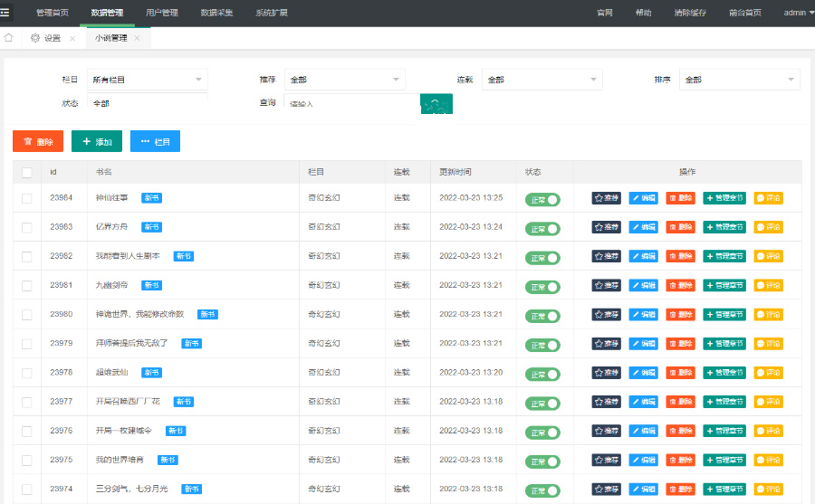Manage chapters for book 23980
Screen dimensions: 815x504
724,314
